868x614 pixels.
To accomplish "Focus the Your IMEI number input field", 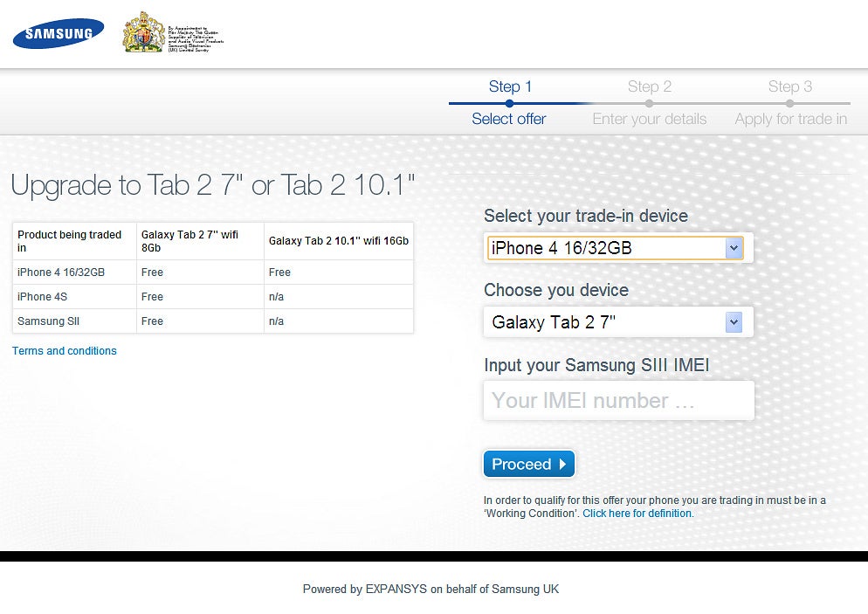I will tap(618, 400).
